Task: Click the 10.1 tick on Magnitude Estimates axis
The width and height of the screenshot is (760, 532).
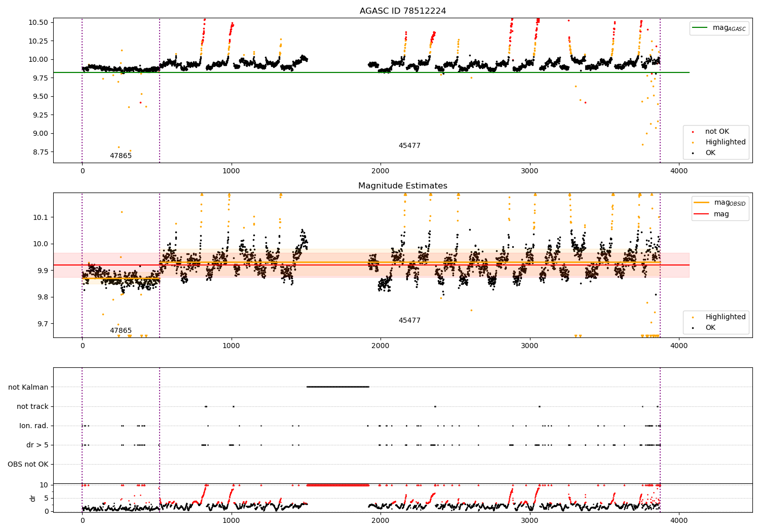Action: [x=40, y=217]
